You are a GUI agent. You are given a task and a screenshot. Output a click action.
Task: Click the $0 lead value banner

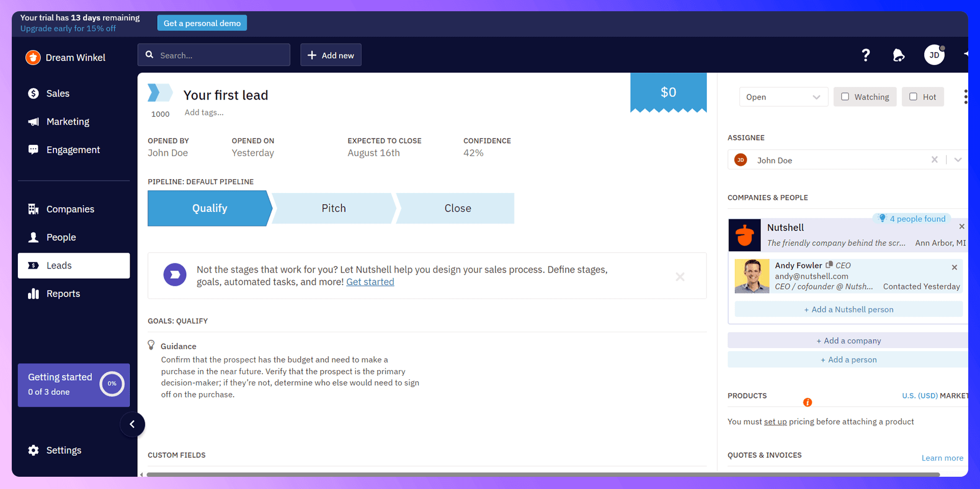pyautogui.click(x=668, y=92)
